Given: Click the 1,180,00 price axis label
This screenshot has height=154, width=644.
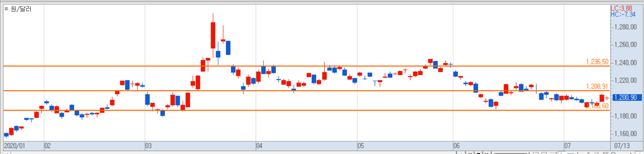Looking at the screenshot, I should pos(625,116).
